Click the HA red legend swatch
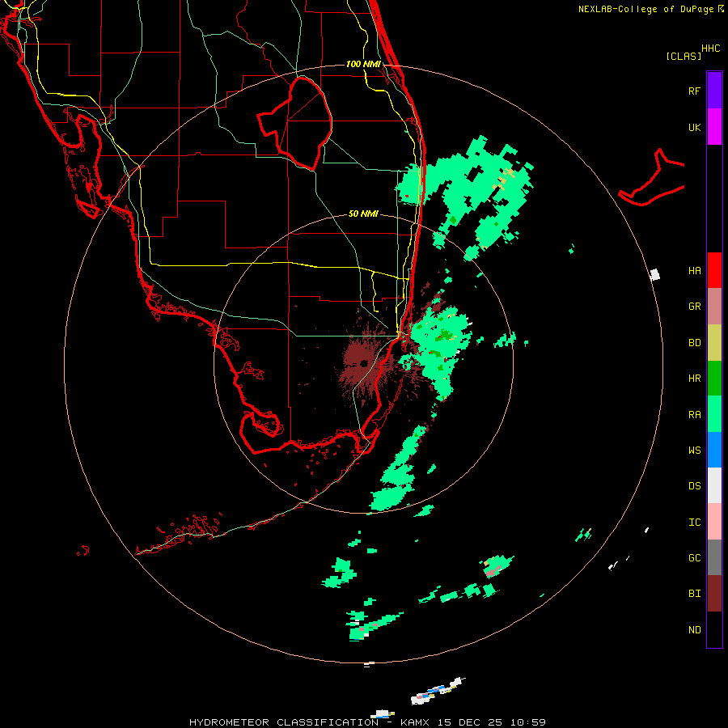The image size is (728, 728). [714, 270]
